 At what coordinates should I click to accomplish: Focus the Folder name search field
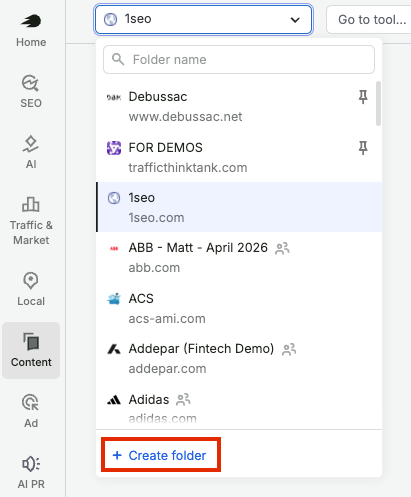239,60
